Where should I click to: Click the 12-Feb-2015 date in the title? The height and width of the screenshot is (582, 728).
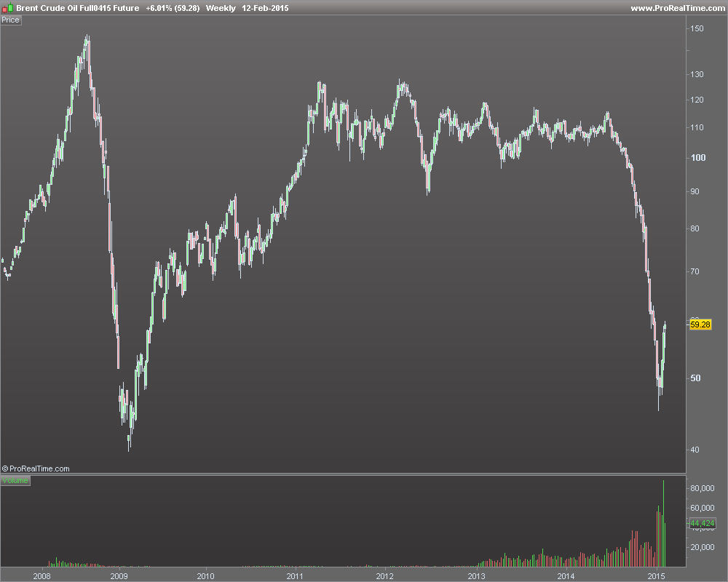265,8
